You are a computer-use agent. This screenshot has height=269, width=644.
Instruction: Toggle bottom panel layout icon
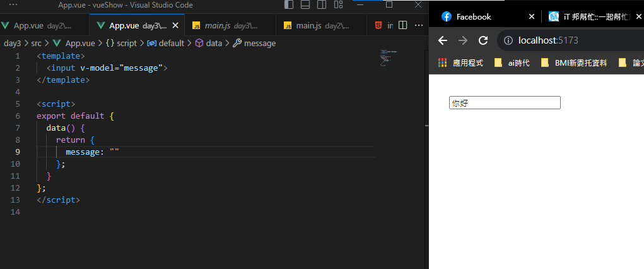(305, 5)
